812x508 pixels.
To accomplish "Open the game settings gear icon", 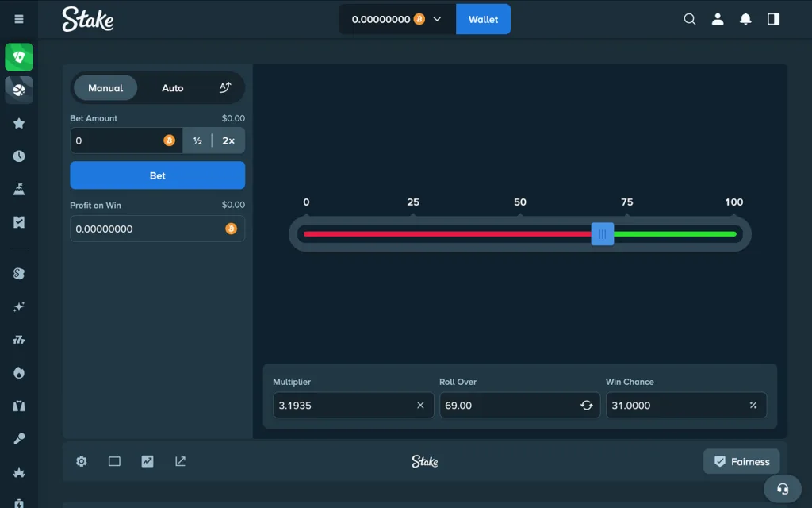I will [x=82, y=461].
